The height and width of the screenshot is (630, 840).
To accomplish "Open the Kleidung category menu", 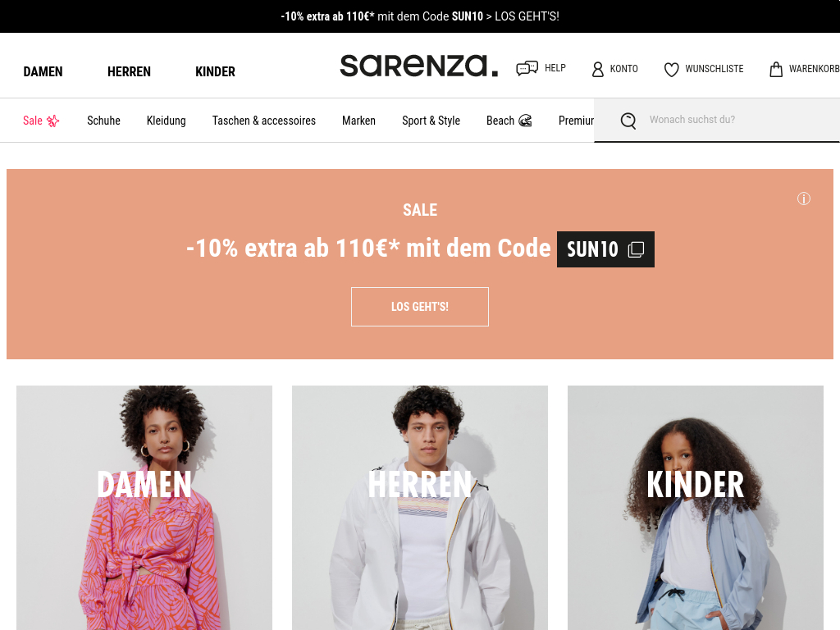I will point(166,121).
